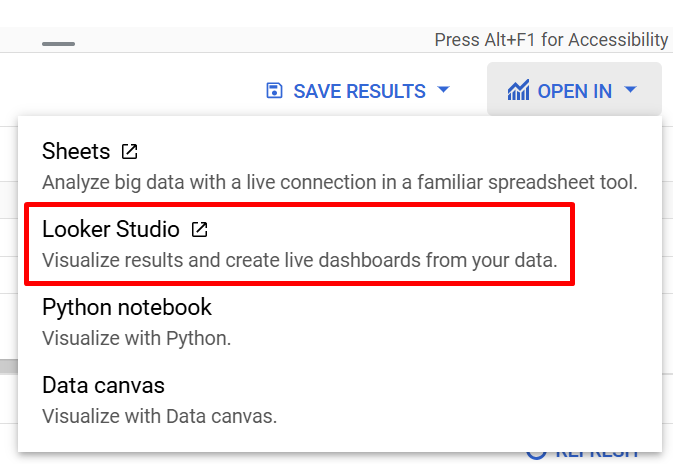Click 'Visualize with Python.' description
This screenshot has width=673, height=464.
click(x=136, y=338)
